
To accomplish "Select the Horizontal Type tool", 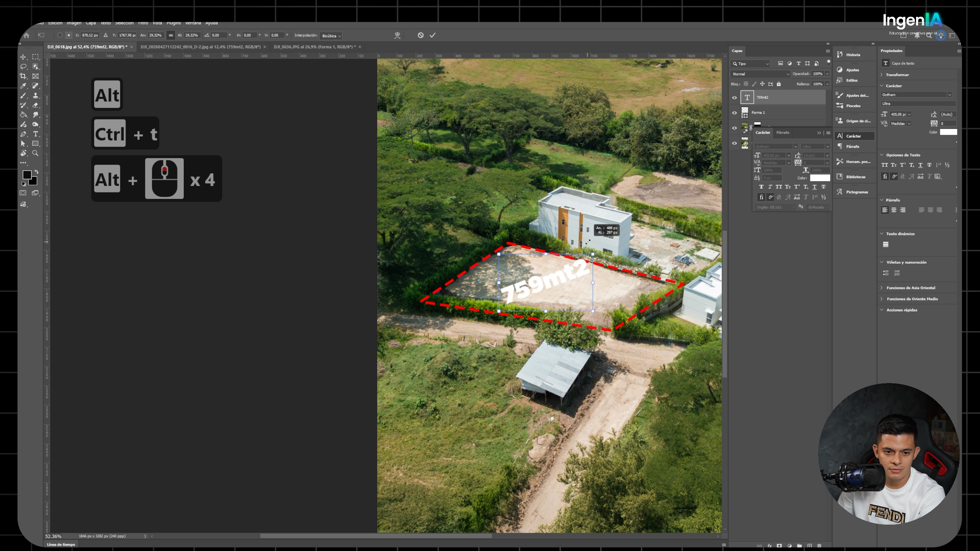I will tap(36, 134).
